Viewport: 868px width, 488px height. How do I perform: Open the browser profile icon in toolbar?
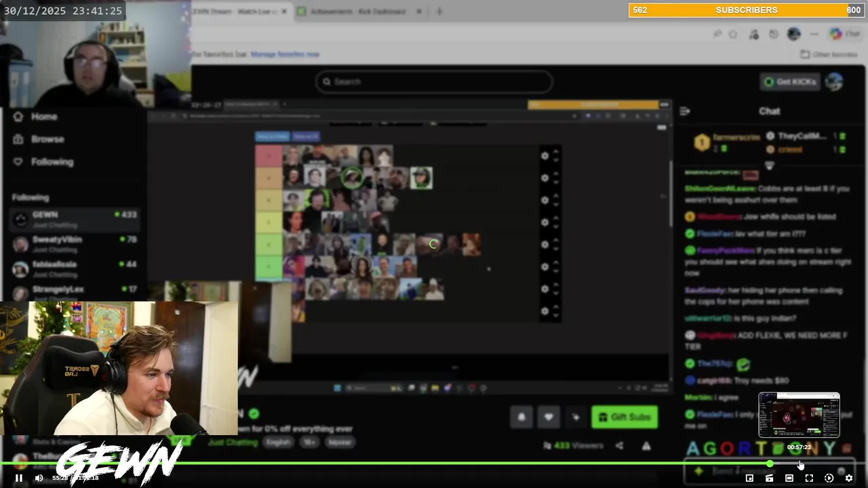(793, 34)
